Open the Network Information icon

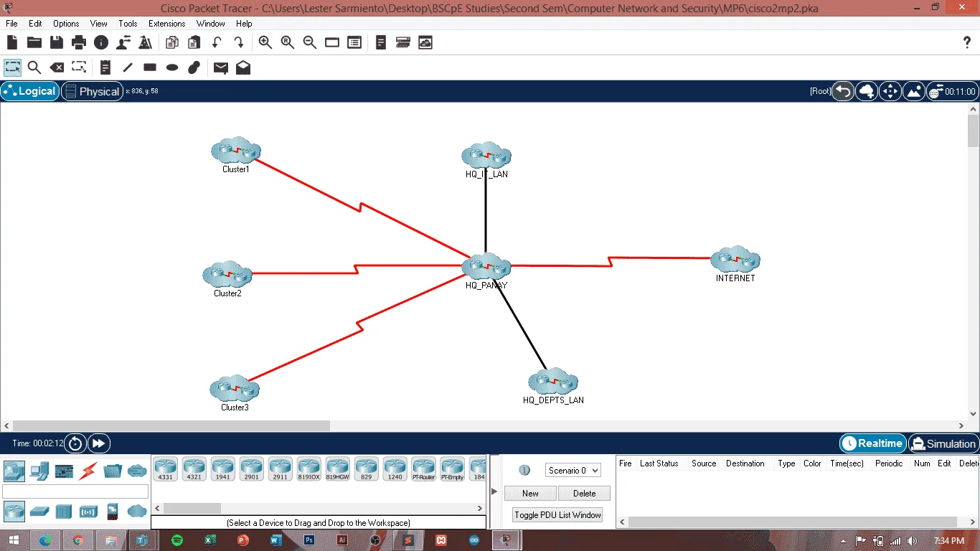(x=101, y=43)
